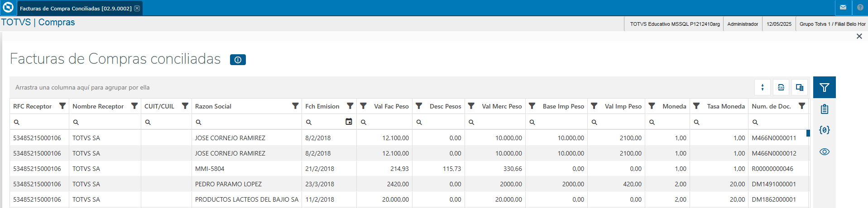The image size is (868, 208).
Task: Click the Grupo Totvs 1 branch selector
Action: coord(832,24)
